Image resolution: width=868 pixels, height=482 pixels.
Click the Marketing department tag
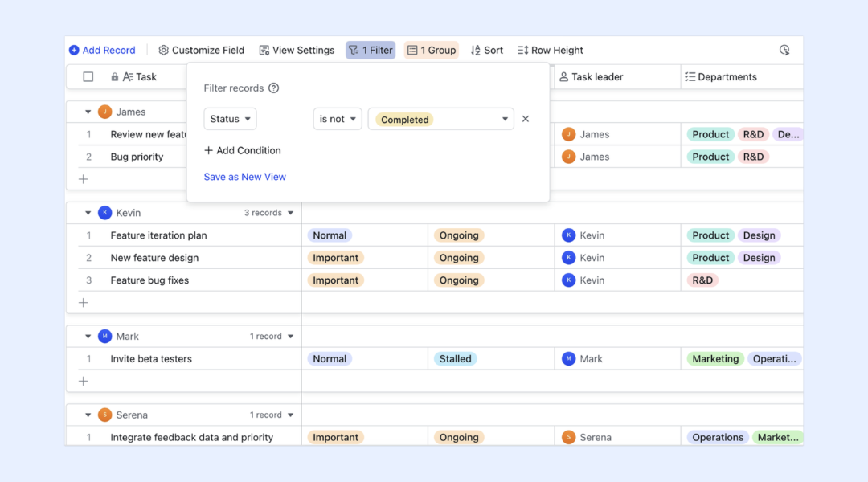(715, 359)
